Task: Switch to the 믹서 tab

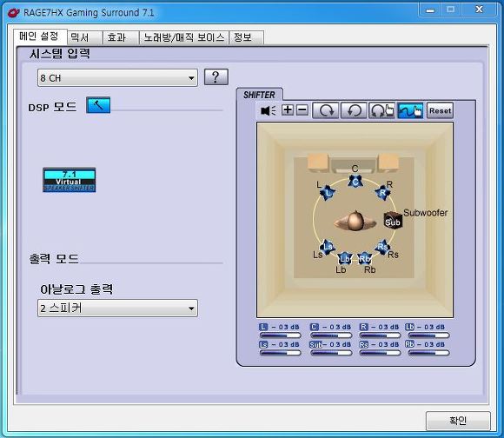Action: coord(85,37)
